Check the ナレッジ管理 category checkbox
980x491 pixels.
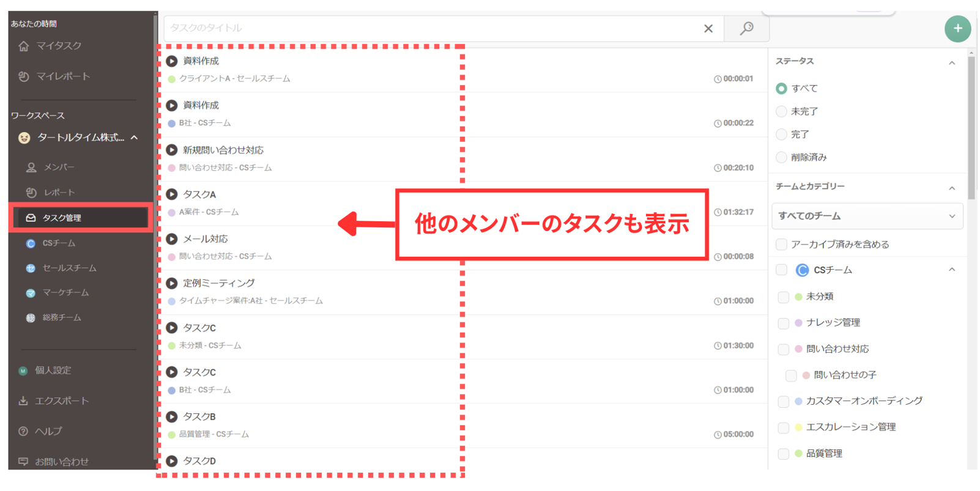pyautogui.click(x=783, y=323)
